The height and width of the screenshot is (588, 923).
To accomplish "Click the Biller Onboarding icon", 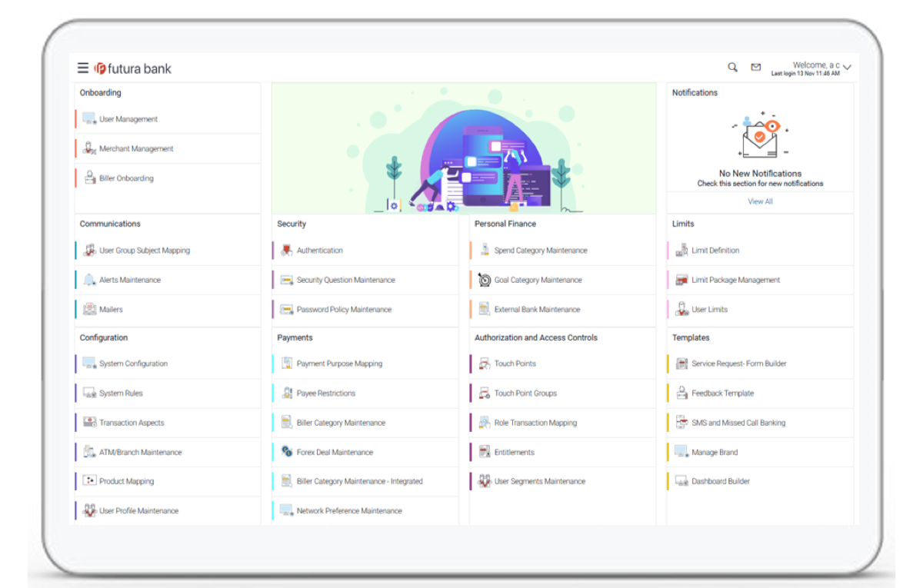I will point(89,178).
